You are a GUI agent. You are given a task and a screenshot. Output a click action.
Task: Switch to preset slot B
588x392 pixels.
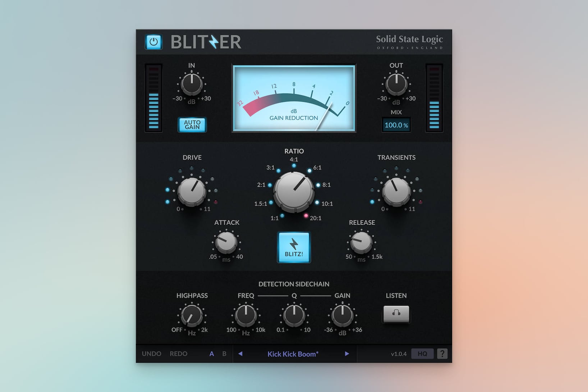224,354
